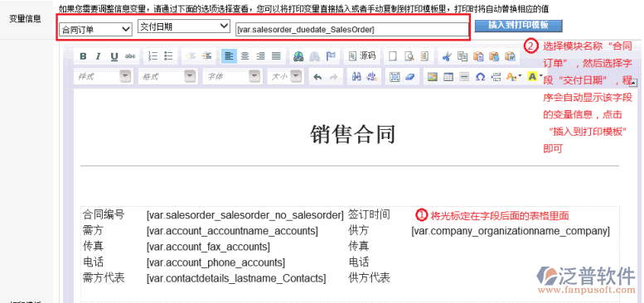Insert a numbered list

[153, 56]
